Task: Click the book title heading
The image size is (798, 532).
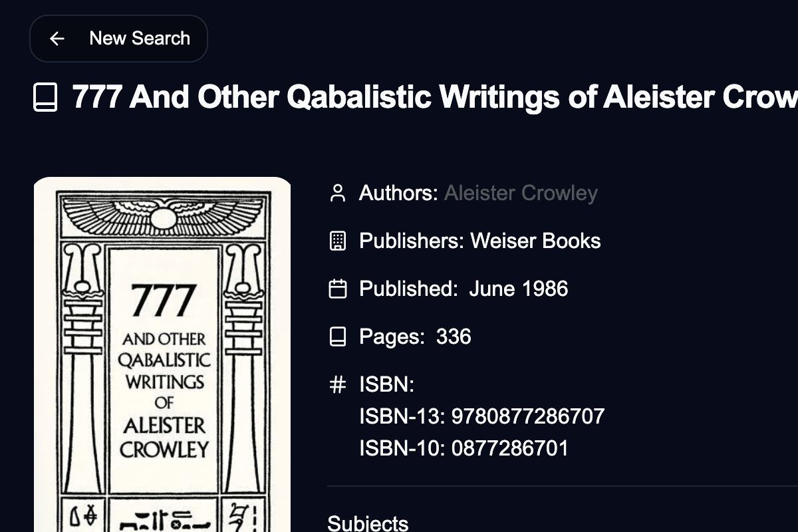Action: pos(434,98)
